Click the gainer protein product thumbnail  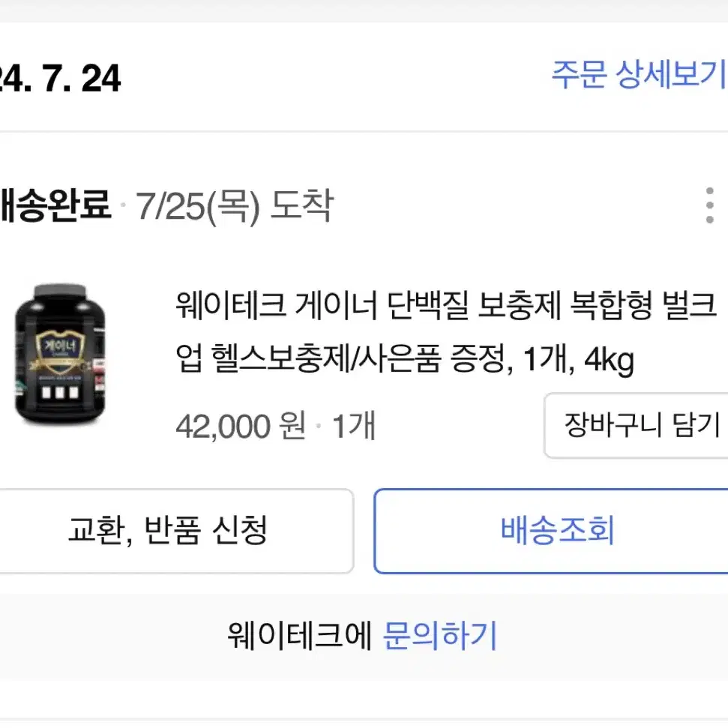(60, 354)
